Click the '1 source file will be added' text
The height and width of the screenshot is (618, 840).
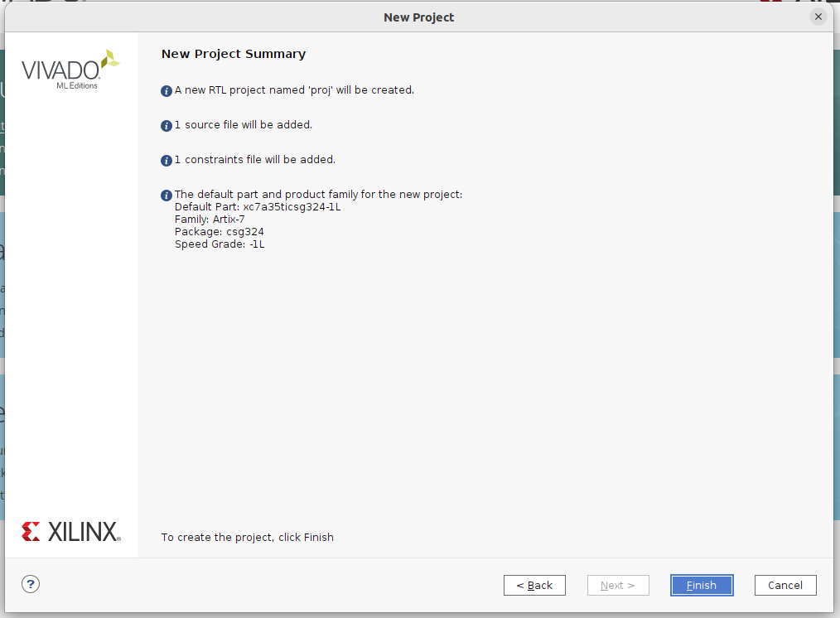coord(243,125)
